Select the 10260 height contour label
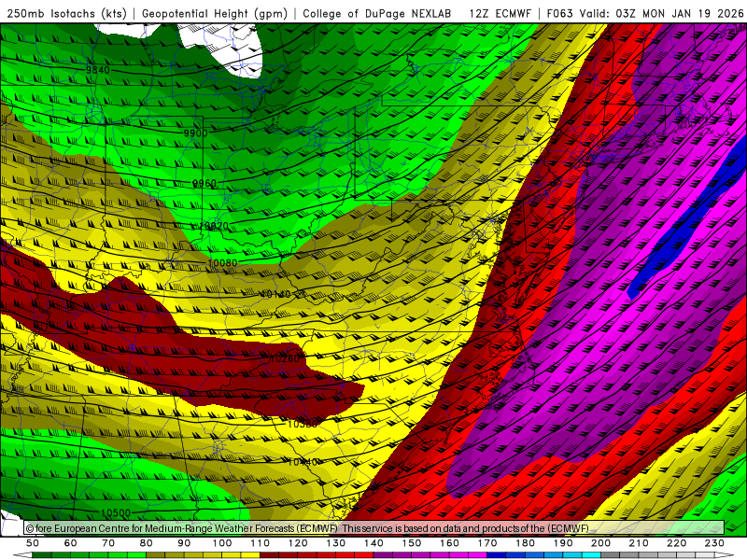Image resolution: width=747 pixels, height=560 pixels. click(x=285, y=358)
